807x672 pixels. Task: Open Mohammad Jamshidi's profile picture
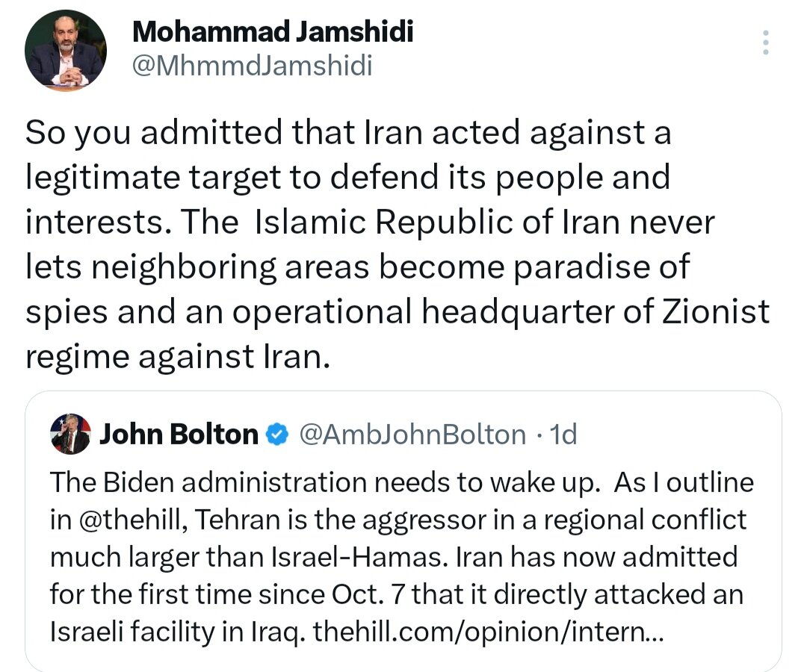click(x=65, y=52)
